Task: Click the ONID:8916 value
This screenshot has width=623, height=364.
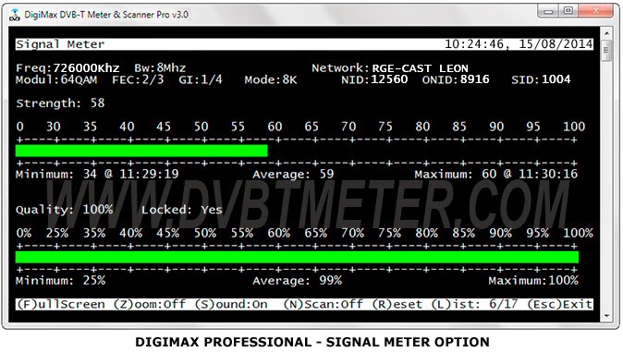Action: pos(456,79)
